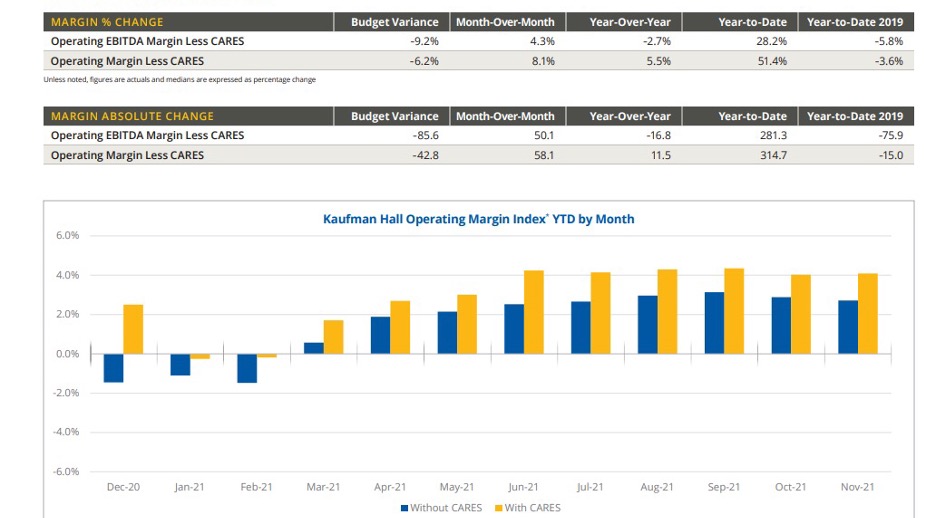Select Operating EBITDA Margin Less CARES row in % Change table
Image resolution: width=936 pixels, height=518 pixels.
coord(478,41)
